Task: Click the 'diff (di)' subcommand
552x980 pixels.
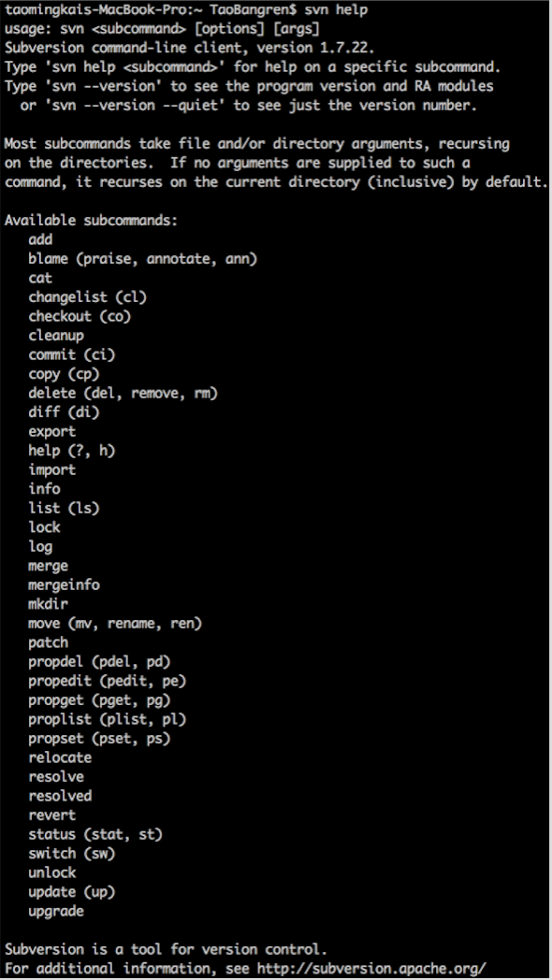Action: click(64, 411)
